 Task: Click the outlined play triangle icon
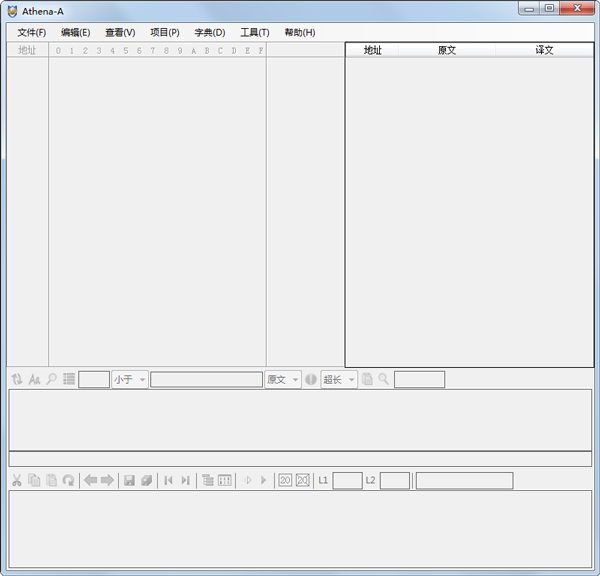pos(248,480)
